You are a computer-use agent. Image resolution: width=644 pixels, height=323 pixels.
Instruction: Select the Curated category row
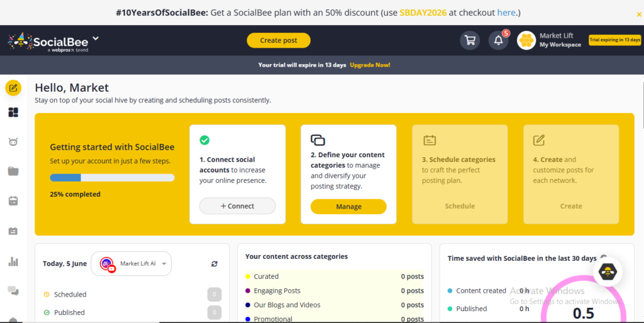[x=335, y=276]
